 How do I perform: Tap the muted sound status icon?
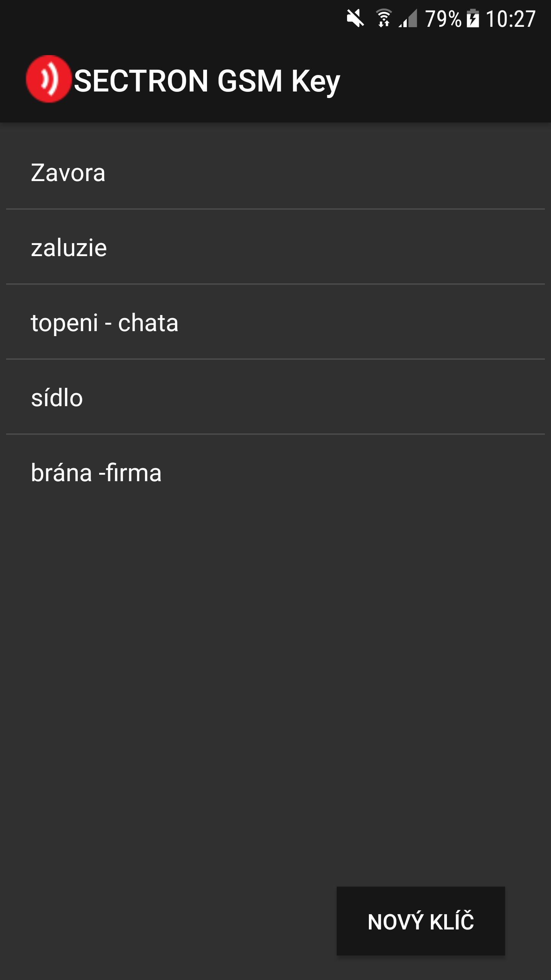(355, 18)
